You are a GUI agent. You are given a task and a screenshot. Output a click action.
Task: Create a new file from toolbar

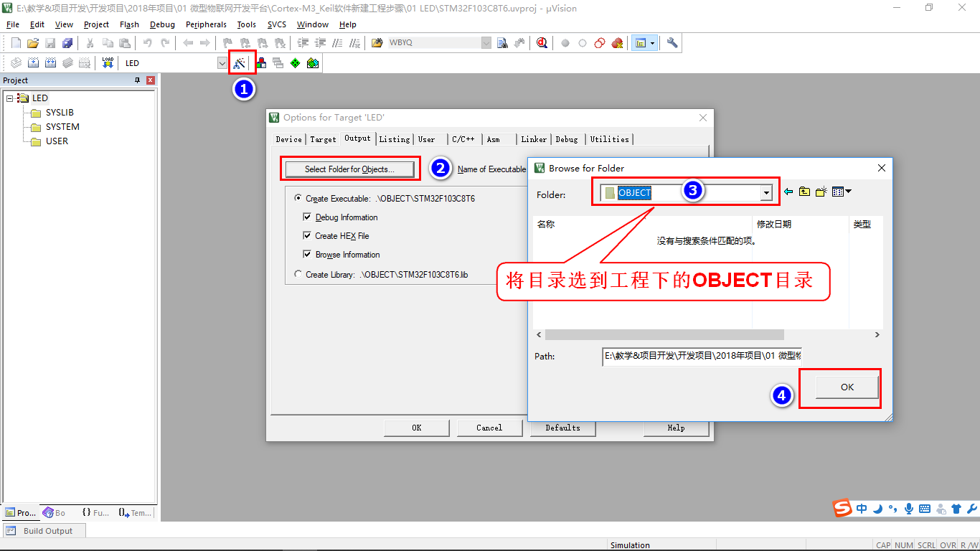16,43
